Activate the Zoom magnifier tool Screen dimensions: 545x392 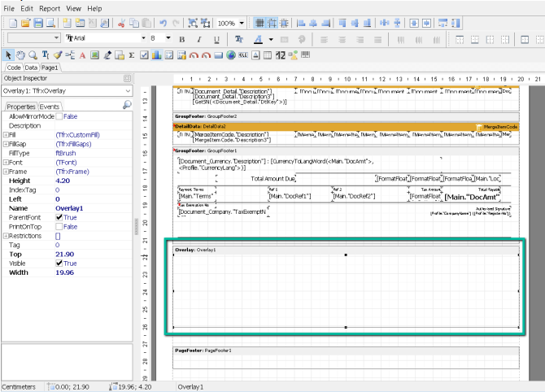[31, 54]
